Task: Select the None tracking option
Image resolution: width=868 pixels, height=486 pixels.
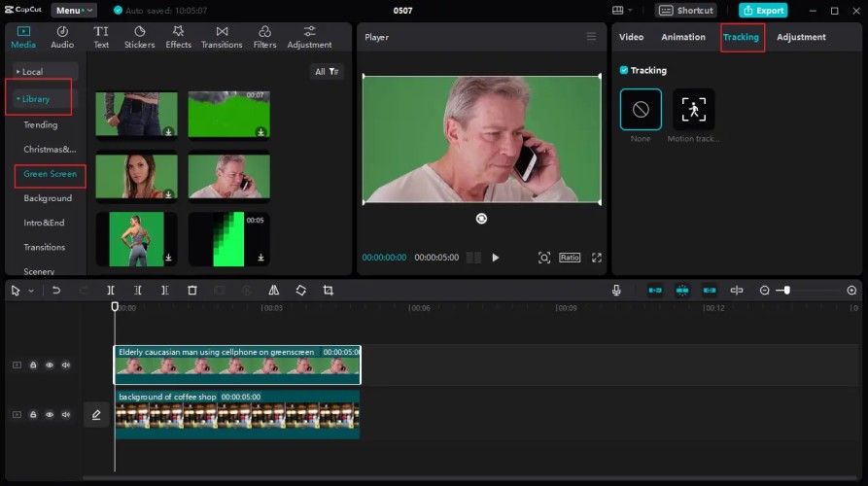Action: (x=641, y=109)
